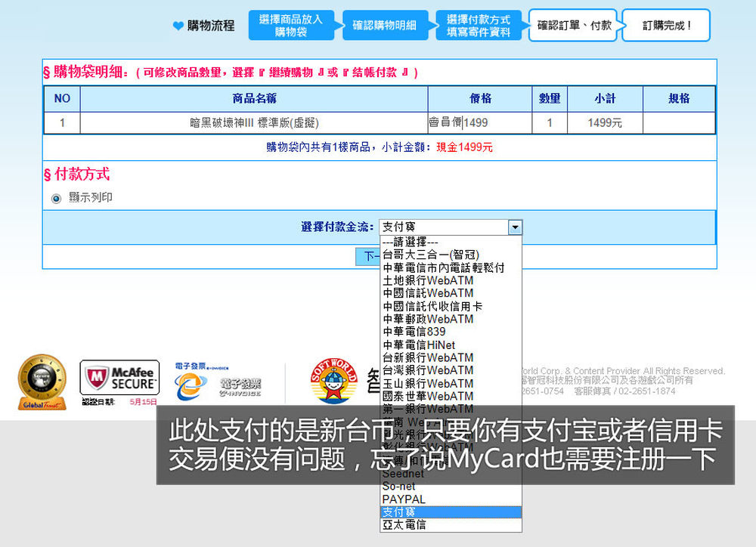Select 中華電信HiNet in the list
The width and height of the screenshot is (756, 547).
451,345
